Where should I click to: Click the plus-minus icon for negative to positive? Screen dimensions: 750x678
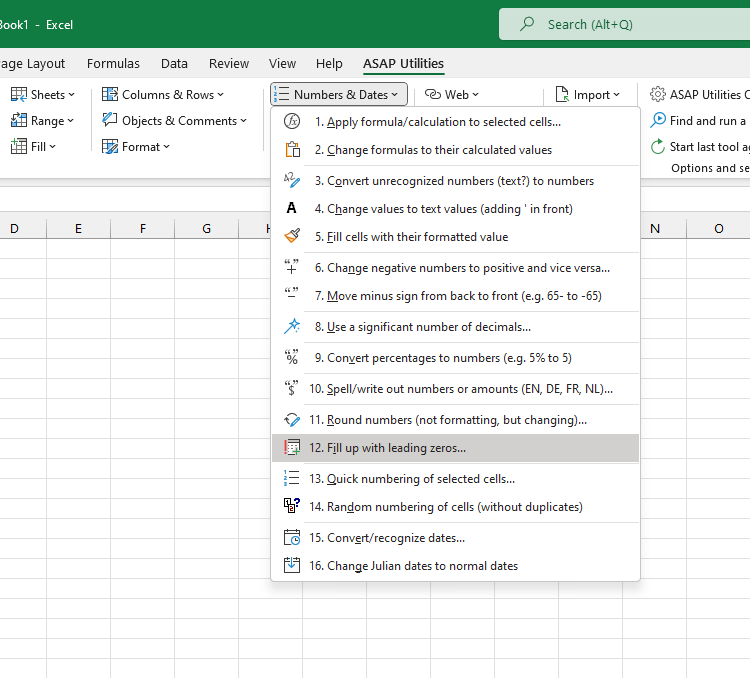point(291,267)
